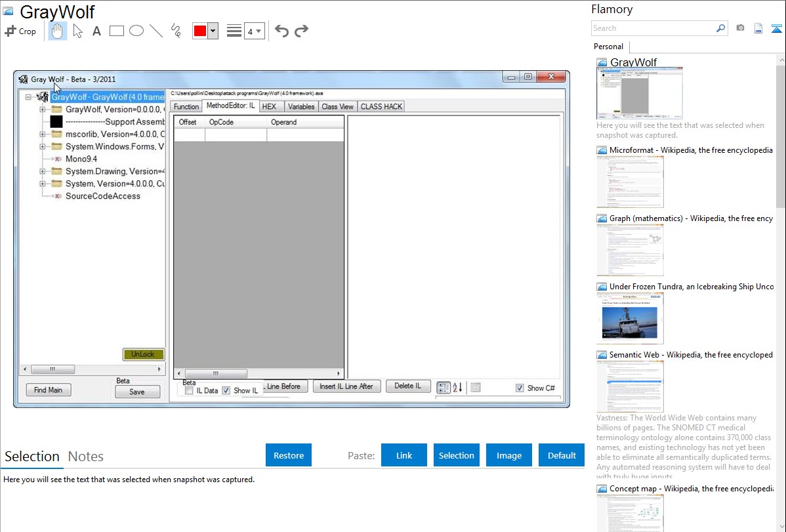Click the Paste Link button
Viewport: 786px width, 532px height.
point(404,455)
